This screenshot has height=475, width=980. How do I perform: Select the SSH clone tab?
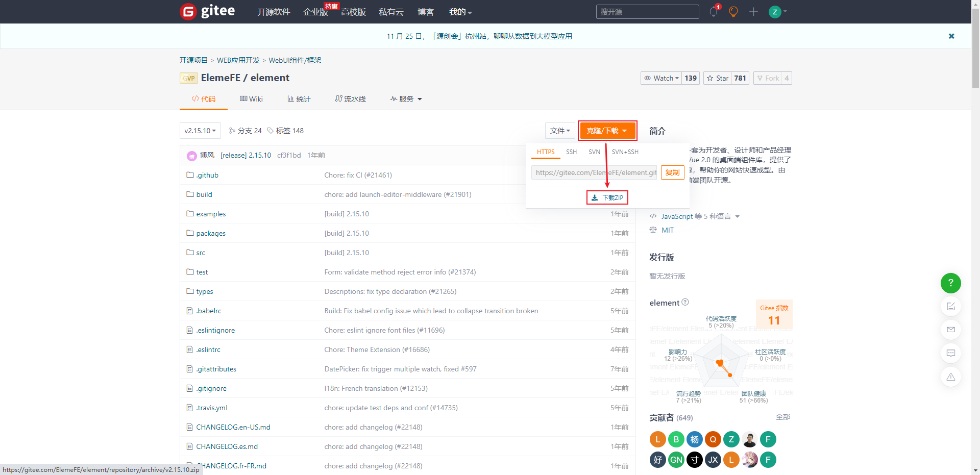click(571, 152)
